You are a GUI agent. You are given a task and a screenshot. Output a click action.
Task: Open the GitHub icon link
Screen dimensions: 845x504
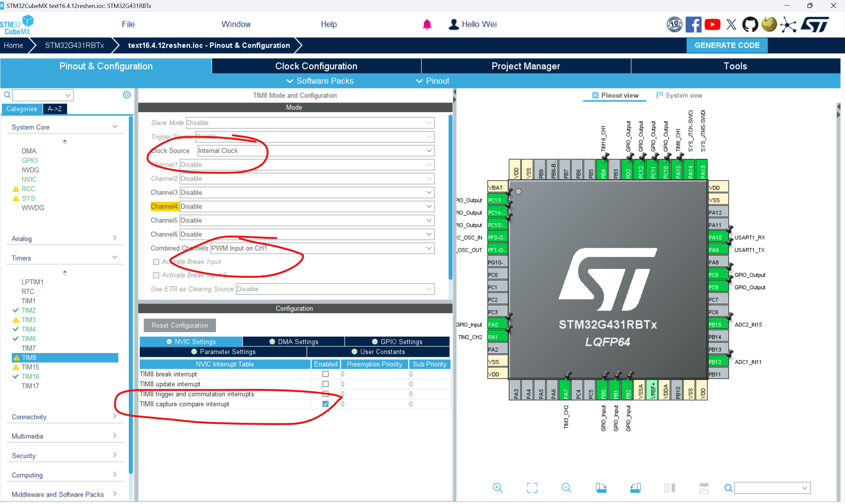(750, 25)
